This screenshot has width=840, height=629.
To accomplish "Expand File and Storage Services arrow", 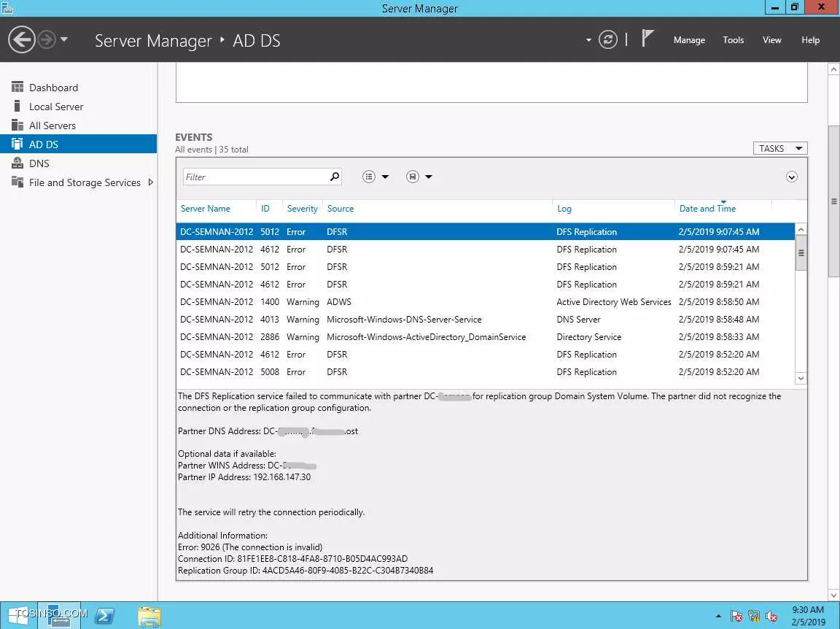I will point(150,182).
